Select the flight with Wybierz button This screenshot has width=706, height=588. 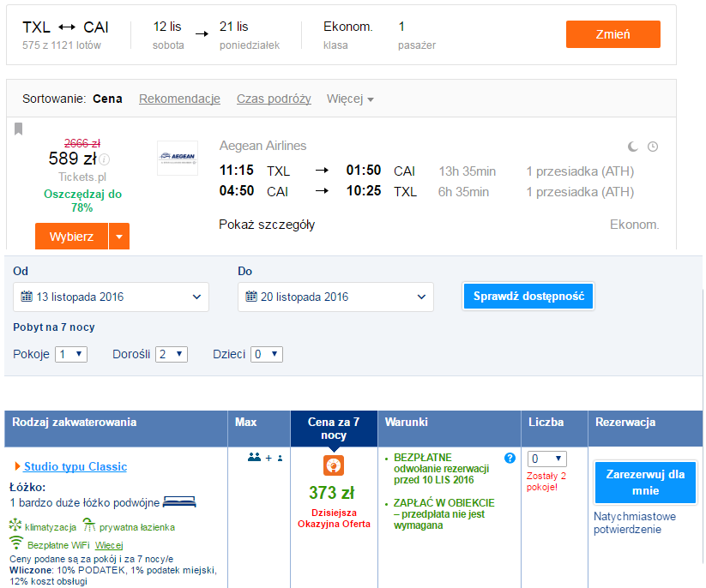pos(71,237)
